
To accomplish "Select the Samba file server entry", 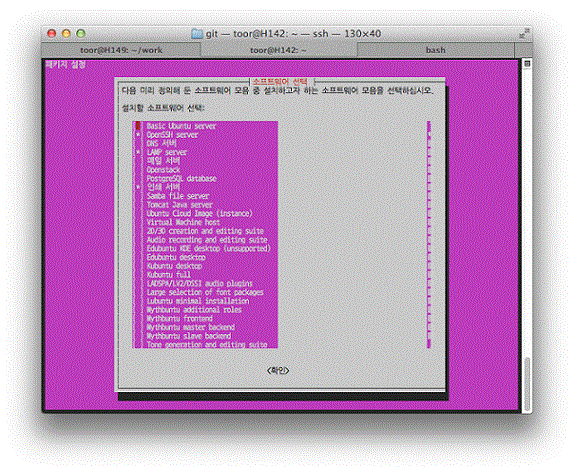I will (178, 196).
